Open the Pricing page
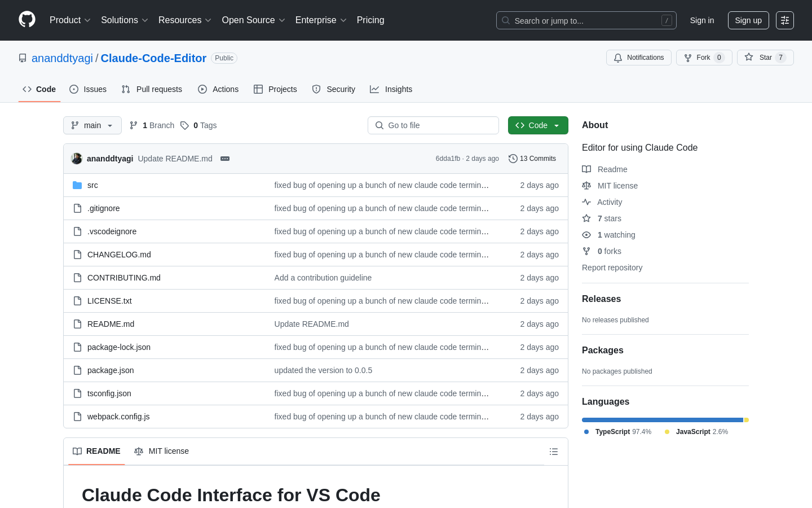The image size is (812, 508). coord(370,20)
